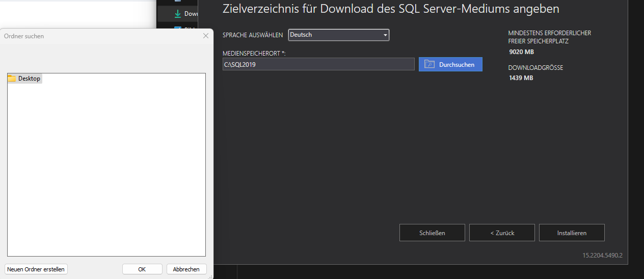Click the Medienspeicherort path field
This screenshot has height=279, width=644.
318,64
